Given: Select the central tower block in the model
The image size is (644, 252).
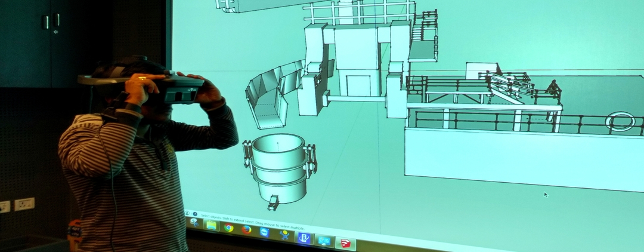Looking at the screenshot, I should [357, 60].
